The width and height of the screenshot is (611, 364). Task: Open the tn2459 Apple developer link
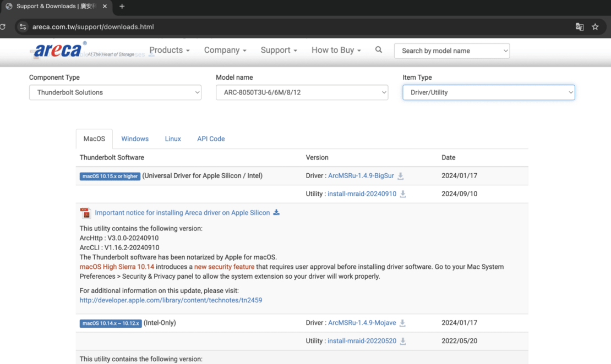(171, 300)
